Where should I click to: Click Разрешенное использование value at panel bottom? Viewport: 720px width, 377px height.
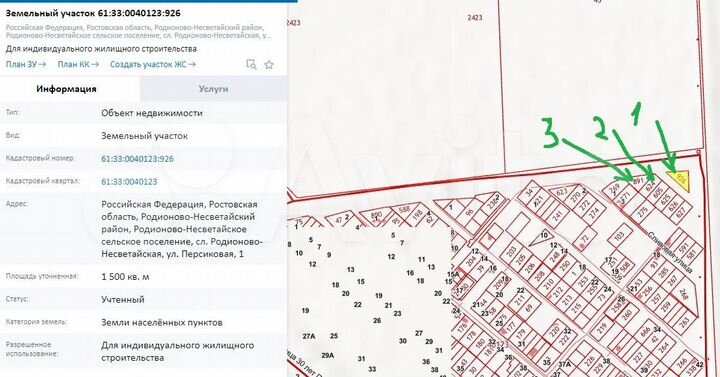click(177, 351)
